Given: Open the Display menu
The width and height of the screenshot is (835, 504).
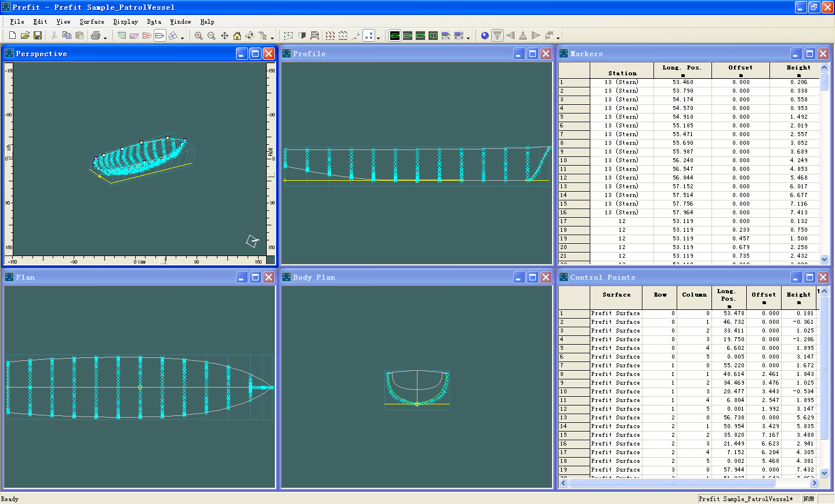Looking at the screenshot, I should pyautogui.click(x=125, y=21).
